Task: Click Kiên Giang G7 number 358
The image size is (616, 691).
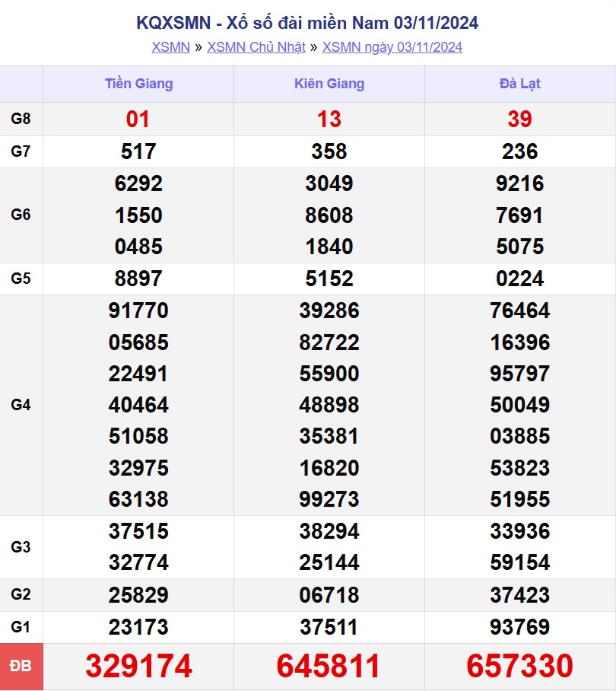Action: coord(329,151)
